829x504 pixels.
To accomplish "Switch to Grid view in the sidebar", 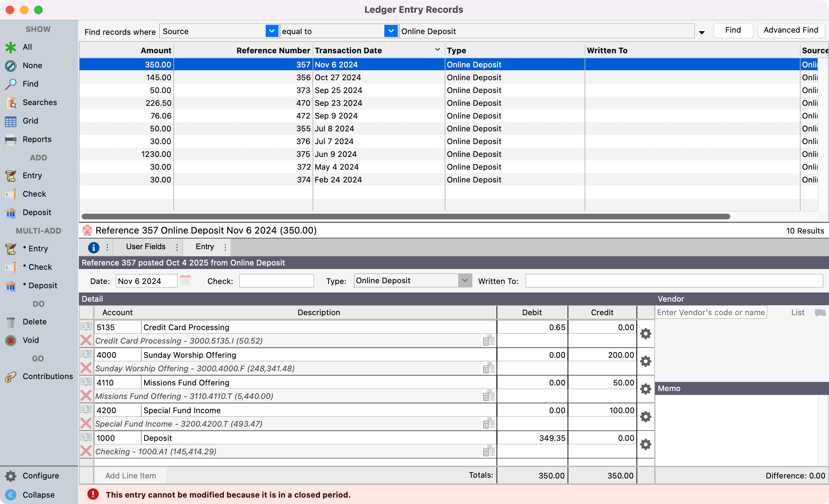I will 11,121.
